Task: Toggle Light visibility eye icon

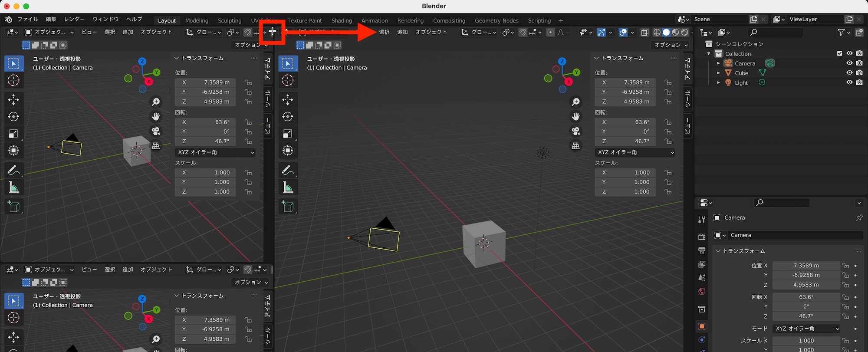Action: click(x=849, y=82)
